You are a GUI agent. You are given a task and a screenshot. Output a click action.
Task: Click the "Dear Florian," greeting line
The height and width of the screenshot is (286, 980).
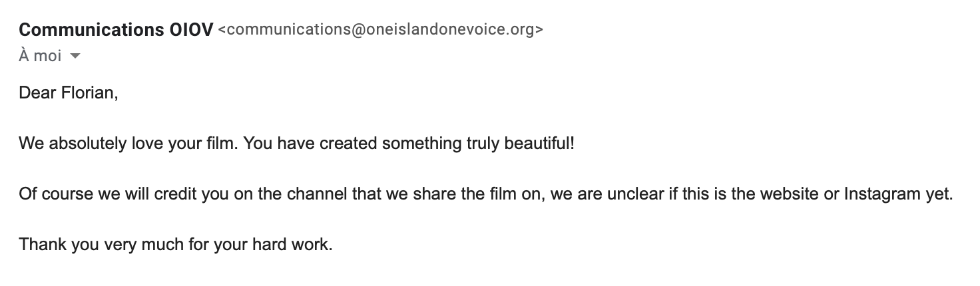click(x=69, y=93)
